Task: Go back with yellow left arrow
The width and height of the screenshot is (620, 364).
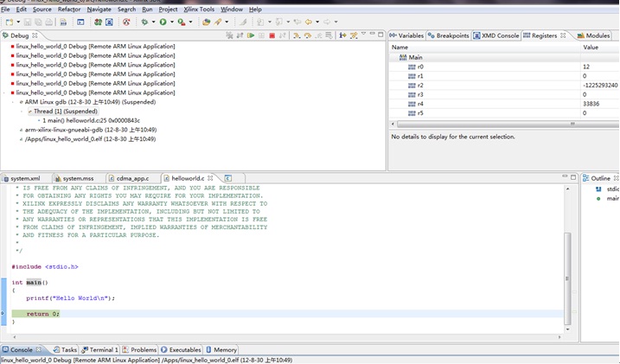Action: 309,22
